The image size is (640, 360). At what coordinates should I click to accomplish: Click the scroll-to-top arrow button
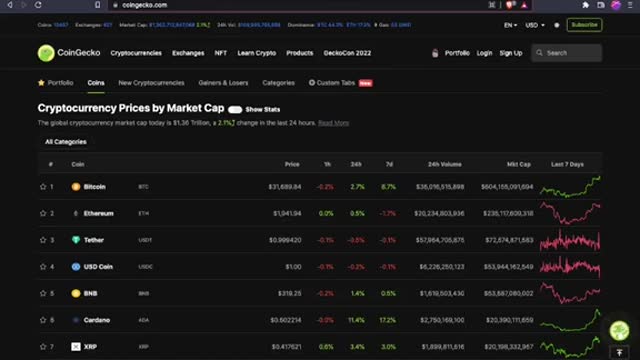click(x=619, y=353)
